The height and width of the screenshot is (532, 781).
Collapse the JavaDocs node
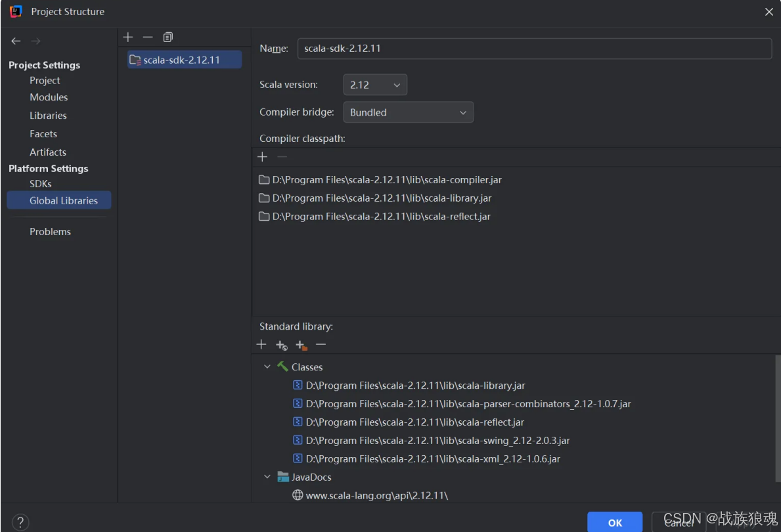[267, 477]
